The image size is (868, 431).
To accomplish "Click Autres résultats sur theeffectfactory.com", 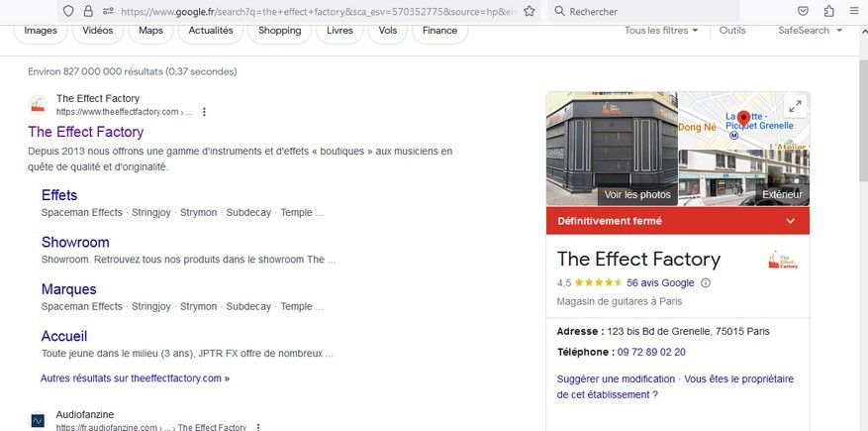I will point(135,378).
